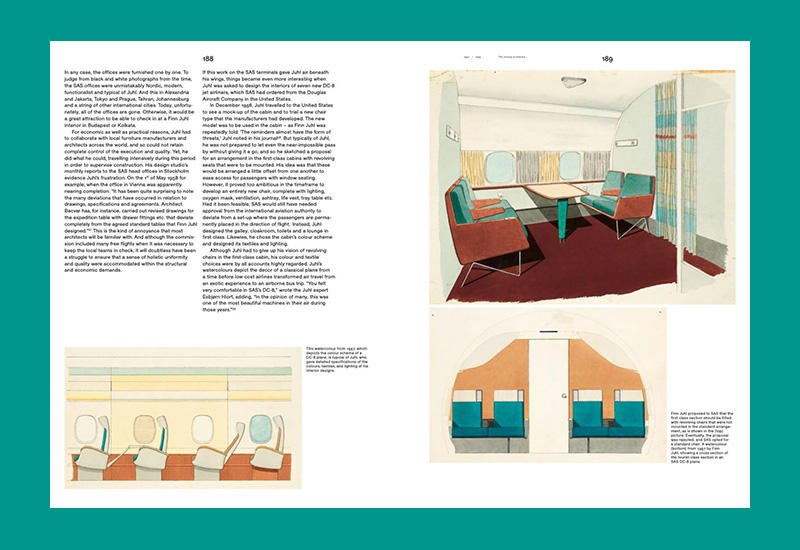Viewport: 800px width, 550px height.
Task: Click paragraph starting "In any case, the offices"
Action: (130, 98)
